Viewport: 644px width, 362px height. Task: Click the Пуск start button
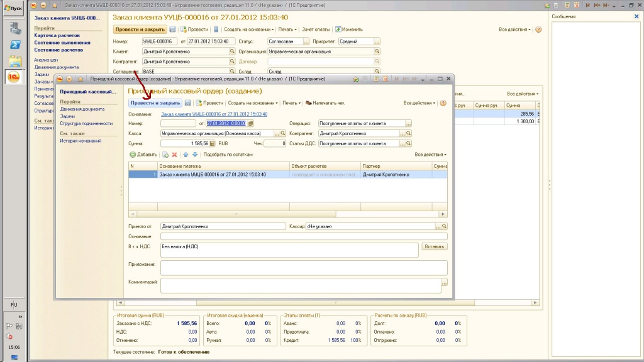14,8
